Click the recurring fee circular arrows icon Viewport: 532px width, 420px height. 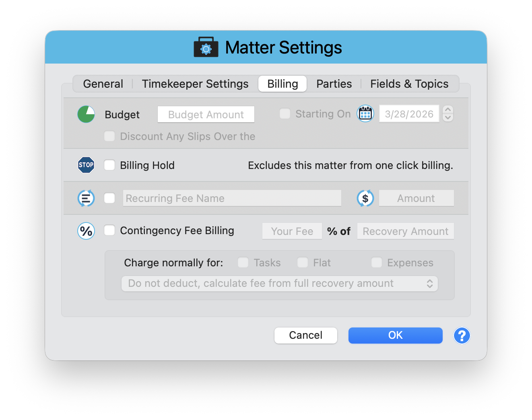(86, 198)
